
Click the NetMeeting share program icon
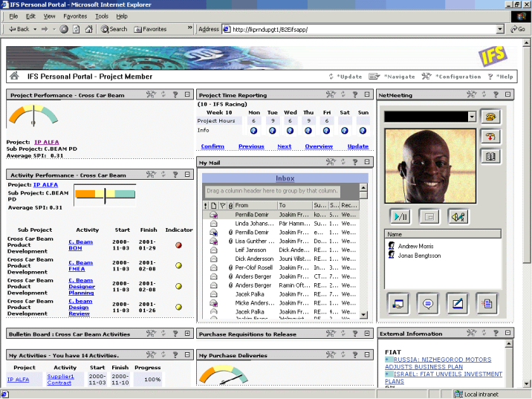pos(398,303)
